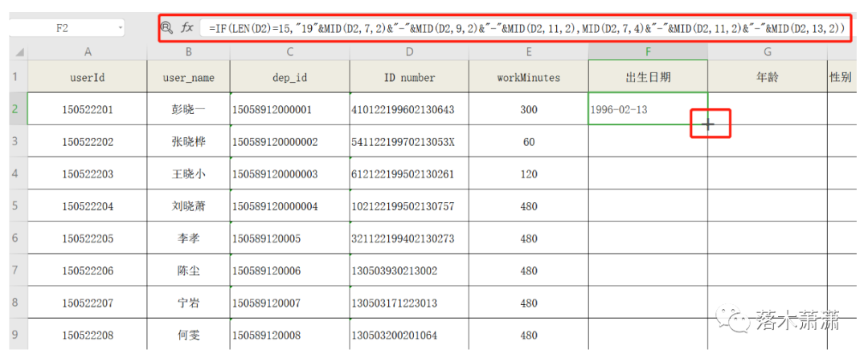Select cell containing 张晓桦
The height and width of the screenshot is (358, 868).
188,141
